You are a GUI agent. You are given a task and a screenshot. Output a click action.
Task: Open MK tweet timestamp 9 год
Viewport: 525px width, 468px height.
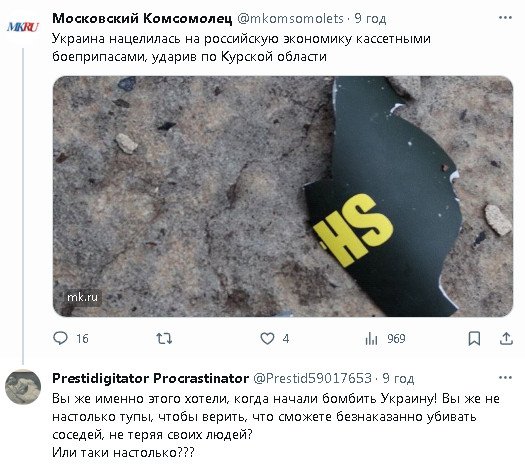pos(370,18)
